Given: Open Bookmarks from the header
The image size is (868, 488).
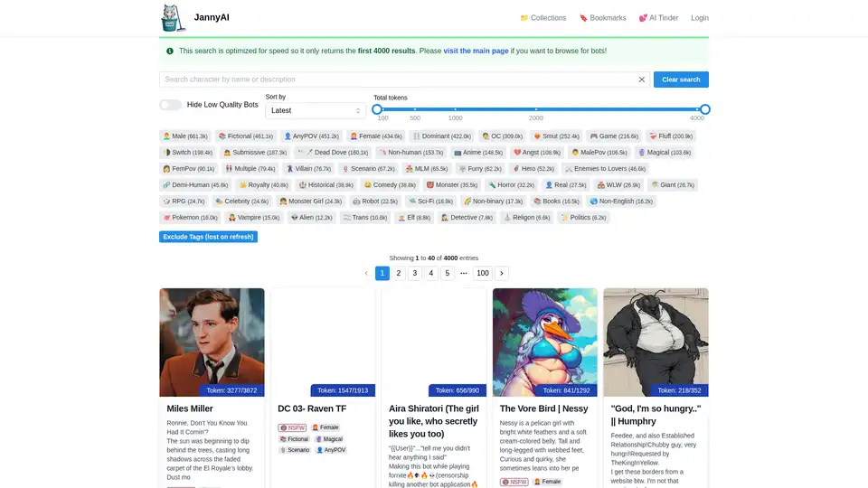Looking at the screenshot, I should (x=602, y=18).
